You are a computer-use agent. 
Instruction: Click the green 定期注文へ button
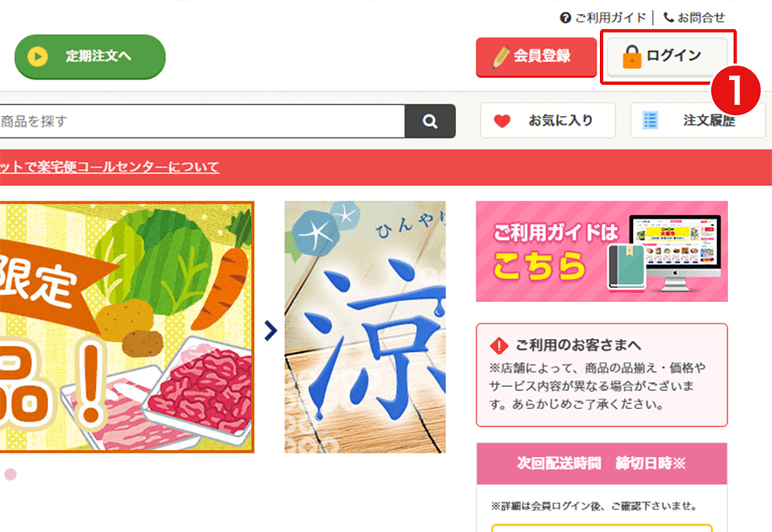click(x=90, y=56)
